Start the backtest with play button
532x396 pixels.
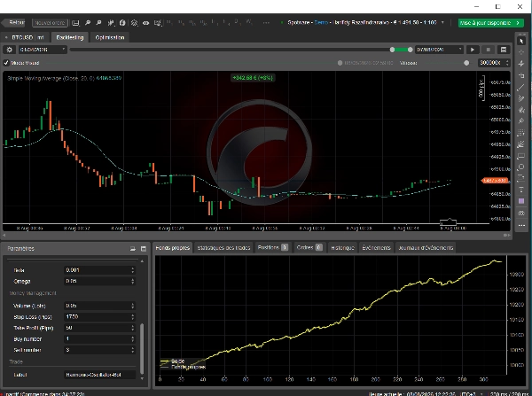[473, 50]
